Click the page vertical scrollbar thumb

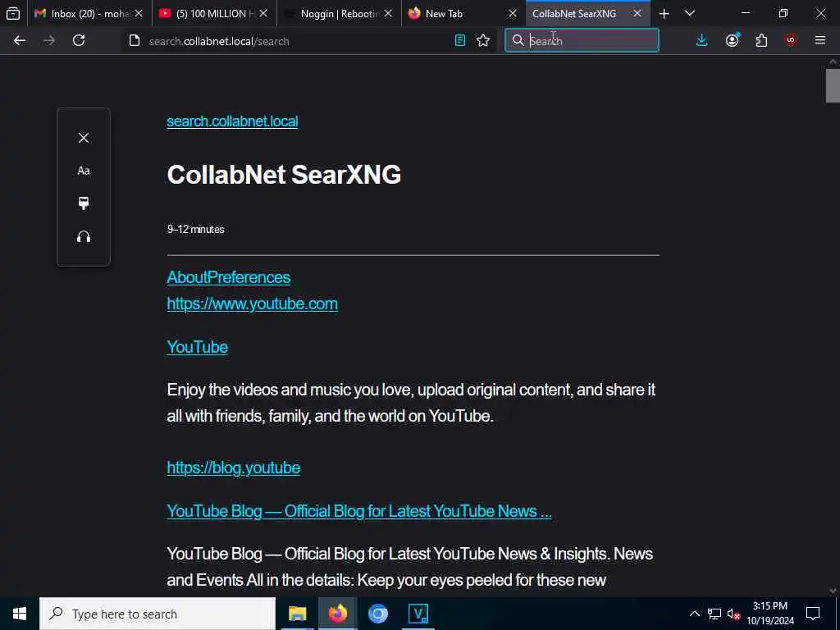(833, 85)
